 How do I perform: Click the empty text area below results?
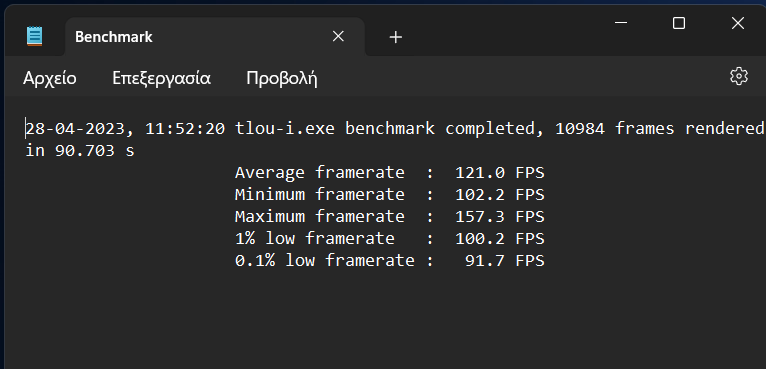pyautogui.click(x=385, y=318)
